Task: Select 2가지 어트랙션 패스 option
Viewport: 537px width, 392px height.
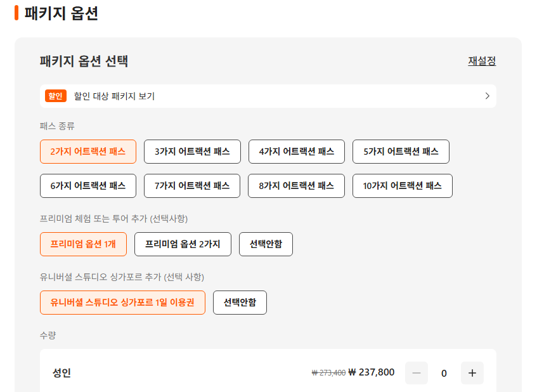Action: click(x=88, y=152)
